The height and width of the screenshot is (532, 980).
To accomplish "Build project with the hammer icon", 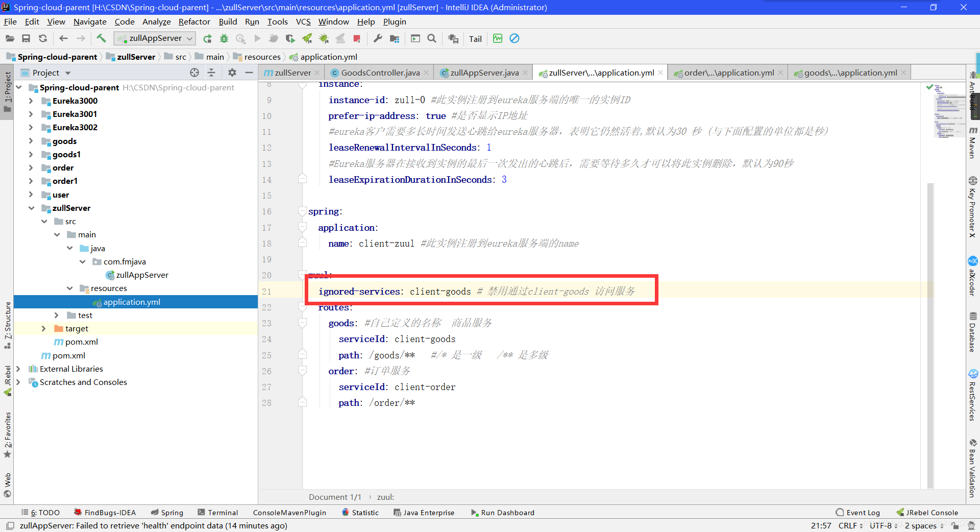I will [101, 38].
